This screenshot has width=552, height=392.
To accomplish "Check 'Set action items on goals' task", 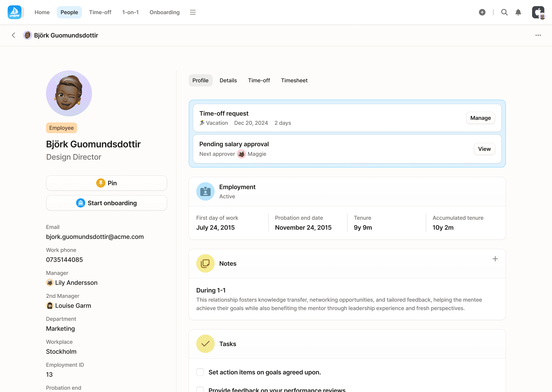I will [x=200, y=372].
